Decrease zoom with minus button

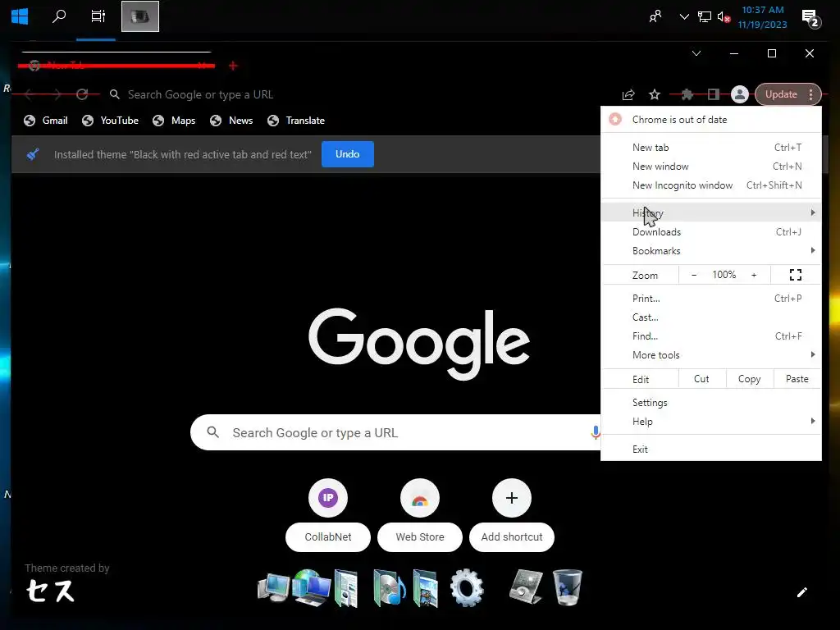pos(694,275)
